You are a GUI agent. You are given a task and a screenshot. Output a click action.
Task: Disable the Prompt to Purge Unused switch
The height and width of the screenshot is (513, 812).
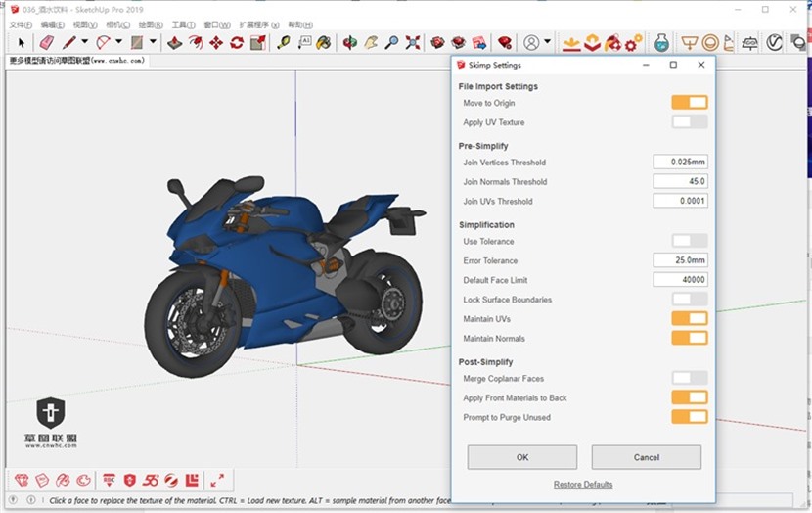[690, 417]
